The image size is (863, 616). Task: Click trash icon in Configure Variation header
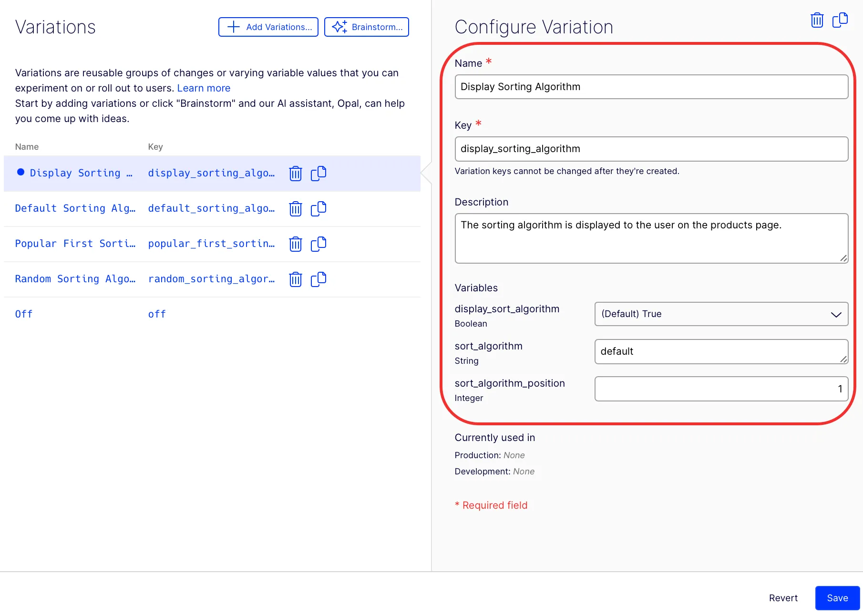tap(817, 20)
